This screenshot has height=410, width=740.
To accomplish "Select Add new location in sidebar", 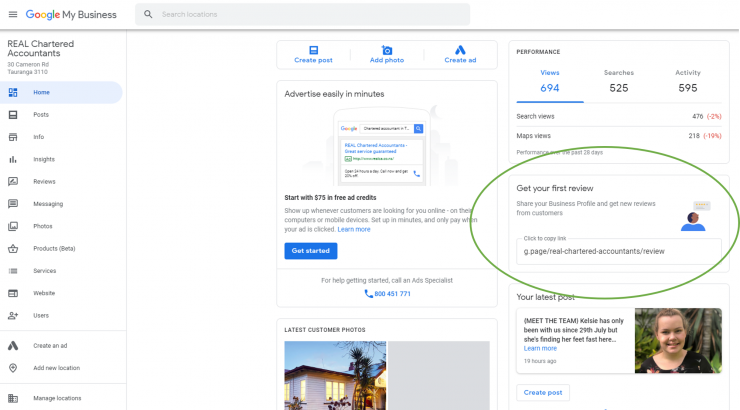I will point(57,368).
